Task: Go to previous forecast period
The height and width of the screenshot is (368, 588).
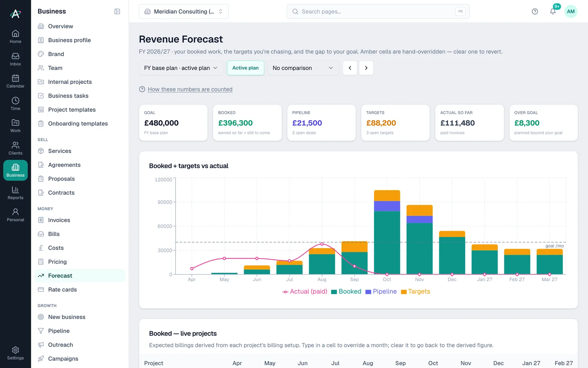Action: tap(350, 68)
